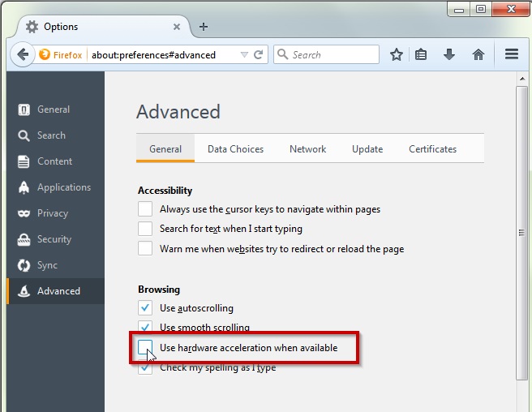Open a new tab with the plus button
532x412 pixels.
tap(204, 27)
